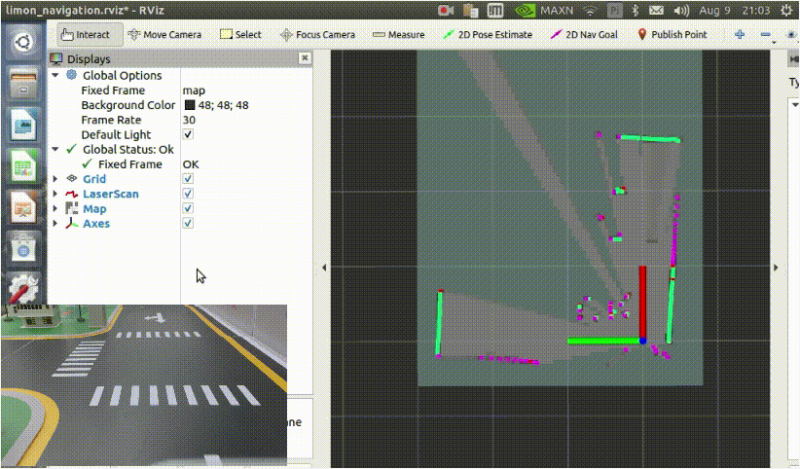This screenshot has width=800, height=469.
Task: Close the Displays panel
Action: coord(305,59)
